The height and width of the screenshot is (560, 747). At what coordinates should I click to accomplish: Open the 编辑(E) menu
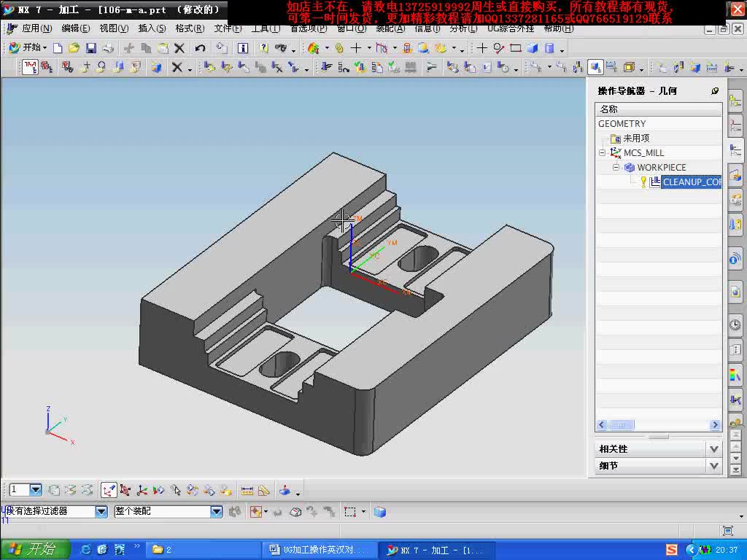[76, 28]
